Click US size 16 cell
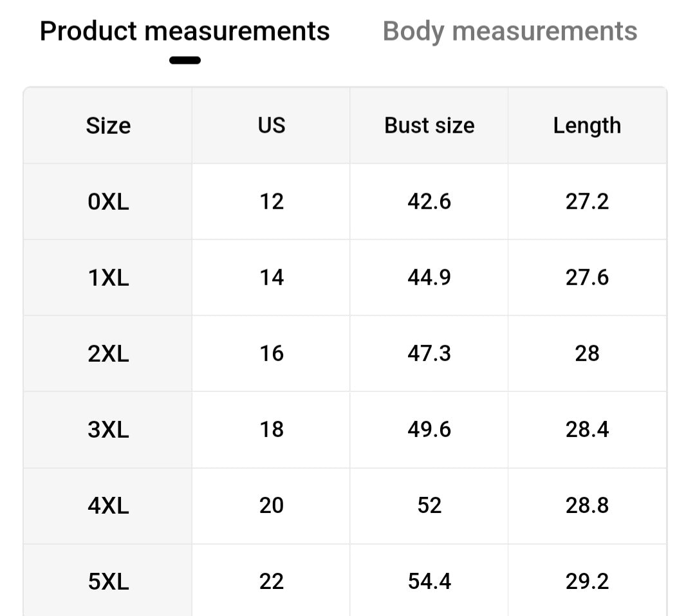 [270, 353]
